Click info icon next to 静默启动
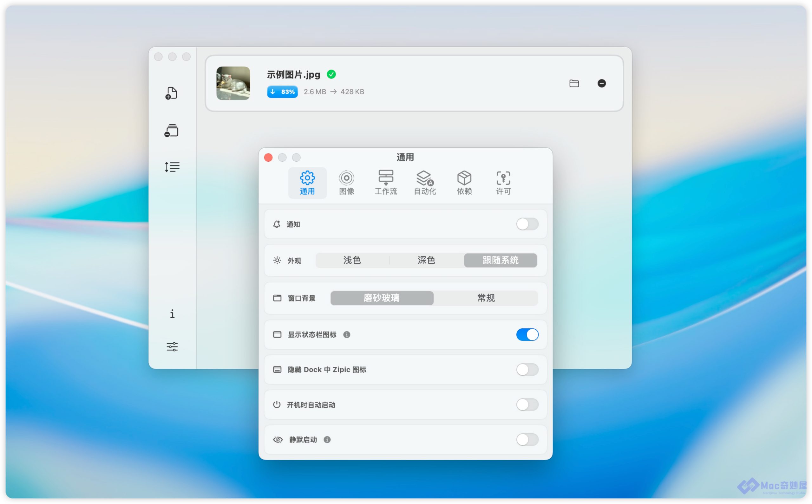The width and height of the screenshot is (812, 504). coord(327,440)
